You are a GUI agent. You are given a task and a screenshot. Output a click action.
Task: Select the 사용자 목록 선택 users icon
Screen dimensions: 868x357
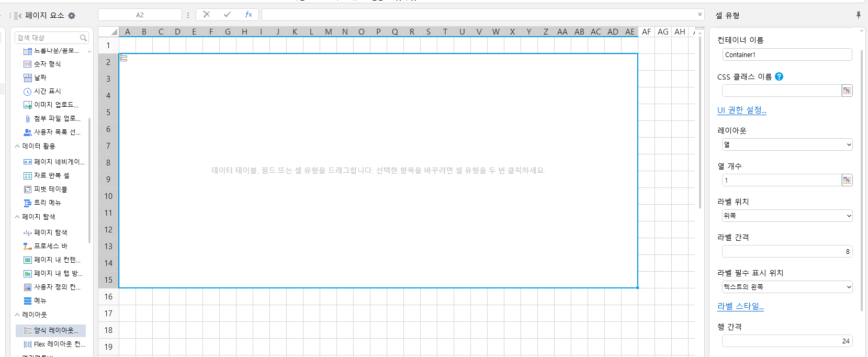click(28, 132)
